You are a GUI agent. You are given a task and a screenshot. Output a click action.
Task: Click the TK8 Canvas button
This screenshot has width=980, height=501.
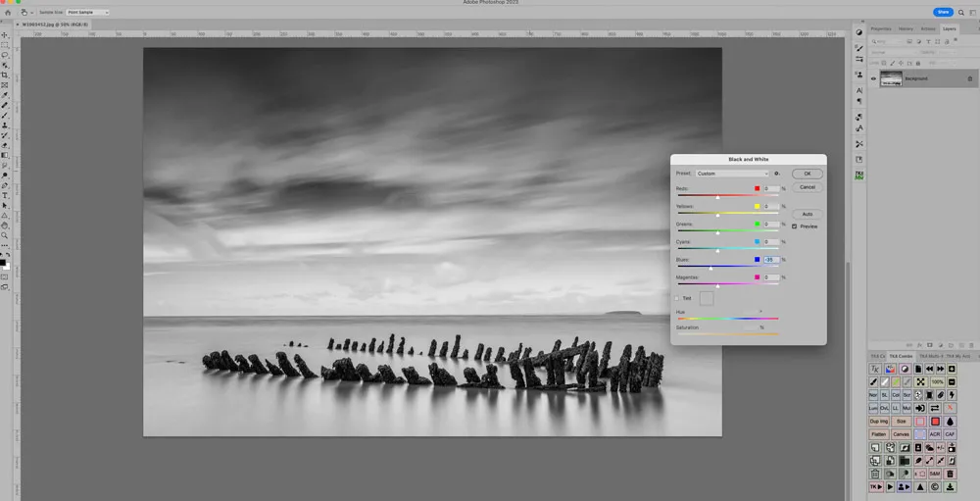click(x=902, y=434)
